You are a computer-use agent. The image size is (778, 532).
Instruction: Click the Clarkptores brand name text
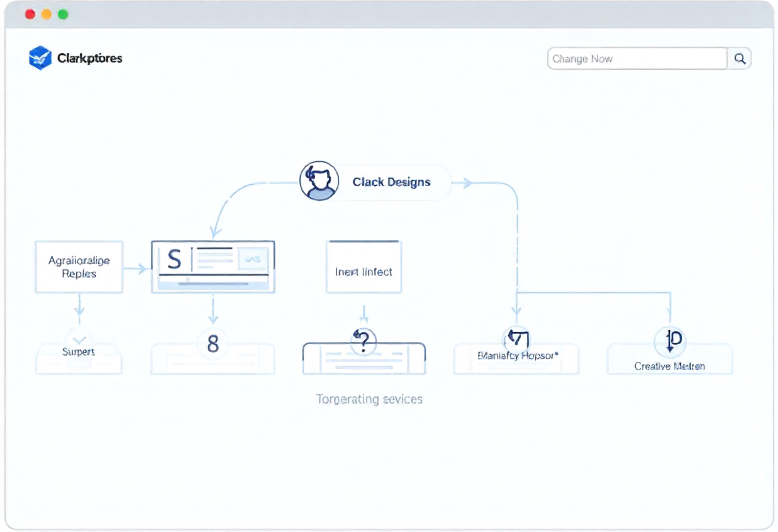[x=90, y=59]
